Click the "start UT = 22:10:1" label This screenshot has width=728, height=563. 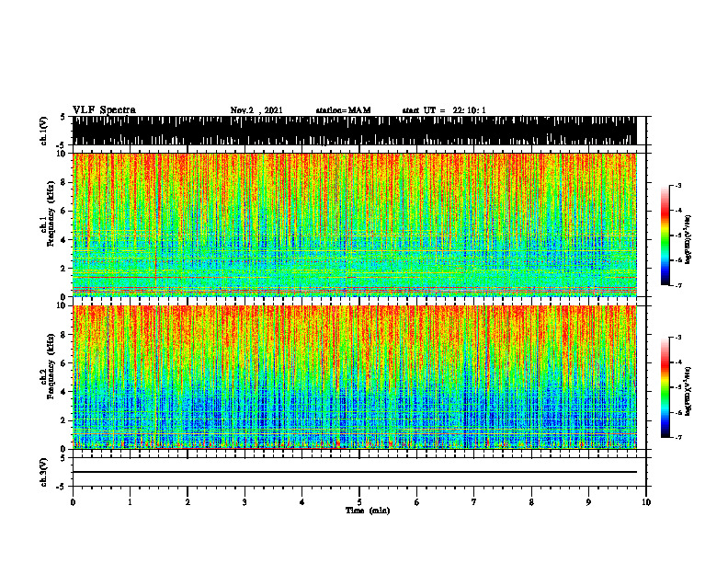point(444,110)
